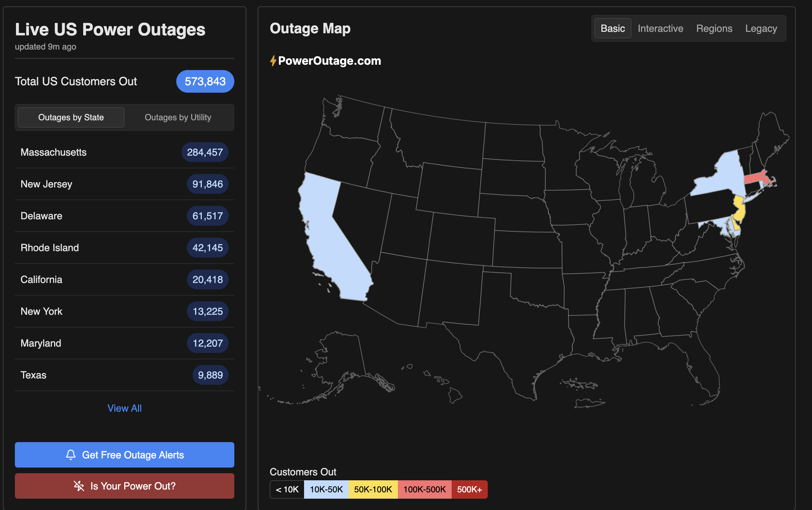Click the power-off icon on the red button
The height and width of the screenshot is (510, 812).
click(x=79, y=486)
